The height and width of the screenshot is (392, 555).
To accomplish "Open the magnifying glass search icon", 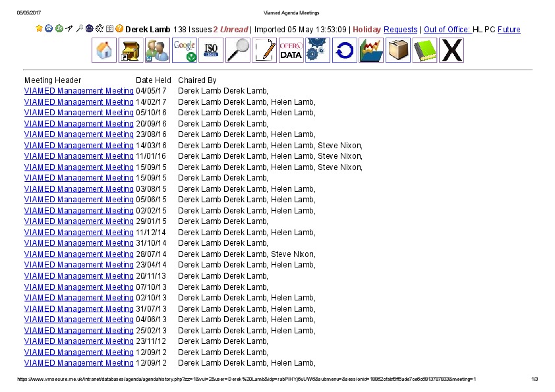I will 238,50.
